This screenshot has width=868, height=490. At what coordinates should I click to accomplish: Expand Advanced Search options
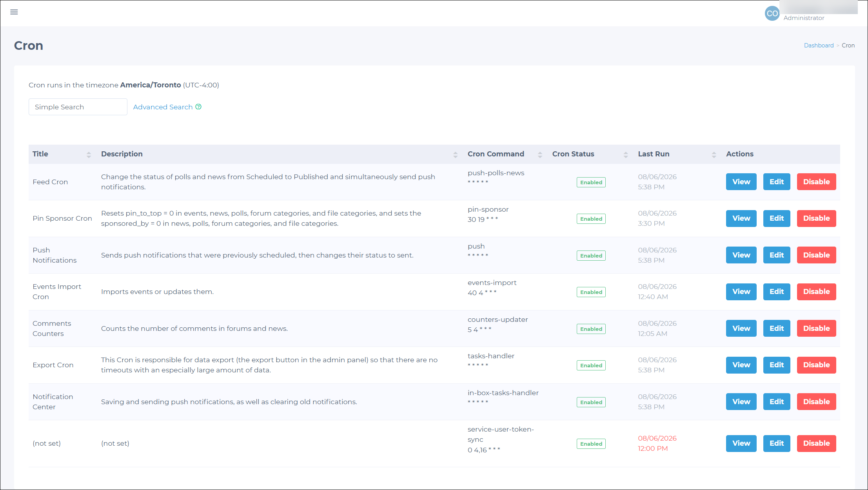(163, 107)
